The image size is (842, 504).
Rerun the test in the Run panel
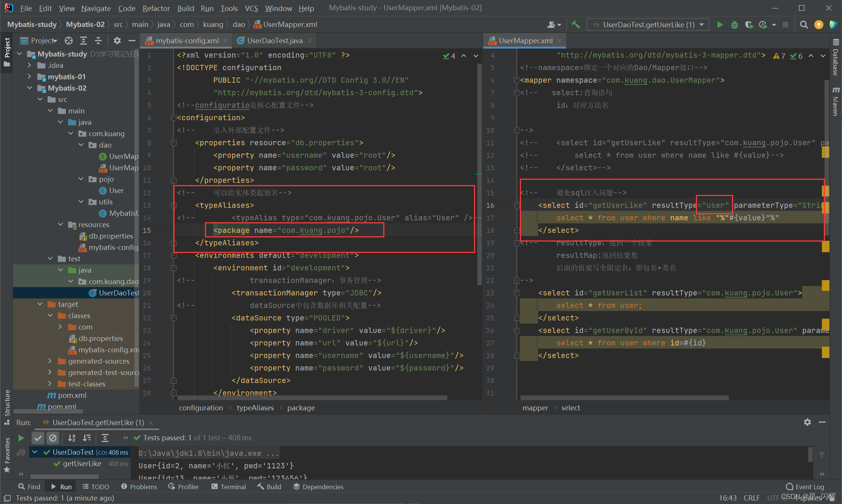click(x=21, y=438)
